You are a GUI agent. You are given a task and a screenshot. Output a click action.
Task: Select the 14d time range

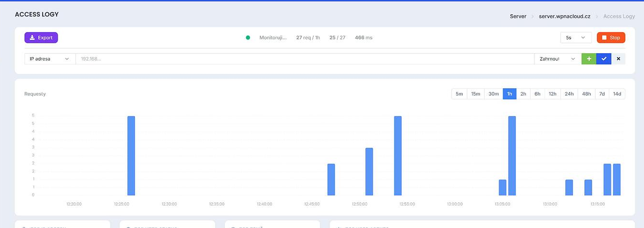pyautogui.click(x=617, y=94)
